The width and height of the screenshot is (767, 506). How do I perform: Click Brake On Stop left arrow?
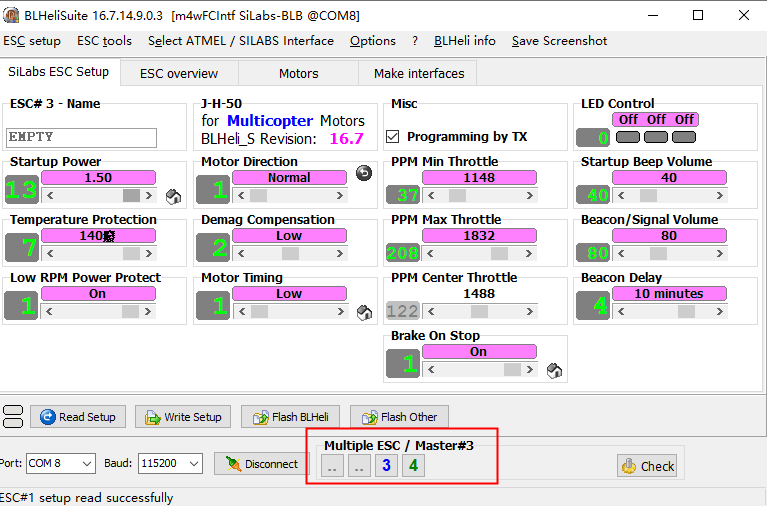click(430, 369)
